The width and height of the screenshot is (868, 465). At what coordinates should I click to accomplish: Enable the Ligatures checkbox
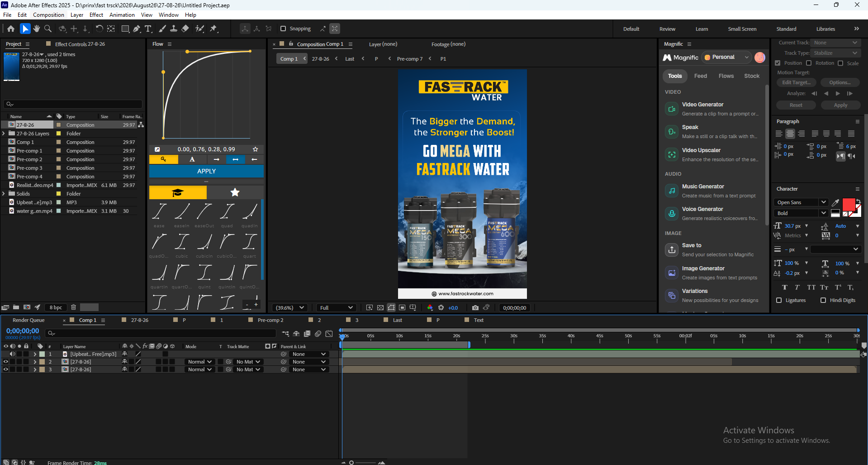(779, 300)
